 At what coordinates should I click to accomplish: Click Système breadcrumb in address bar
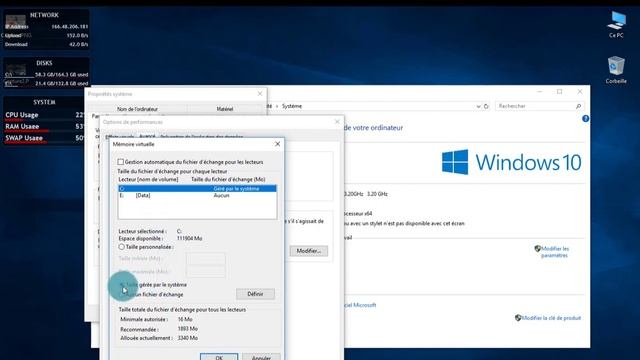pos(292,106)
